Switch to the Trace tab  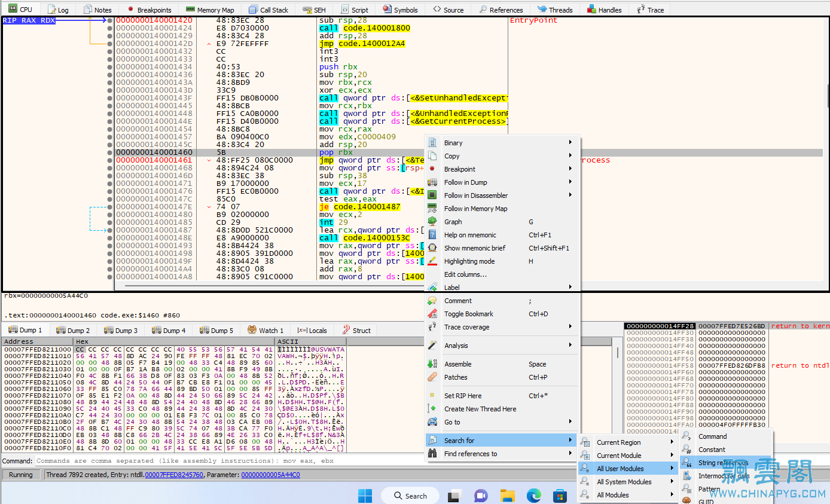coord(650,10)
